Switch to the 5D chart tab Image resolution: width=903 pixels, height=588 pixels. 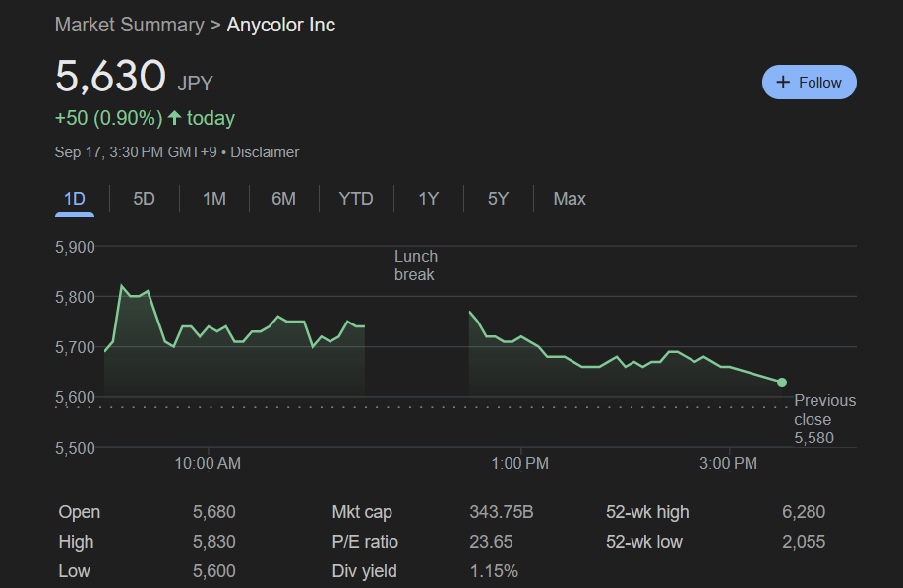[145, 199]
